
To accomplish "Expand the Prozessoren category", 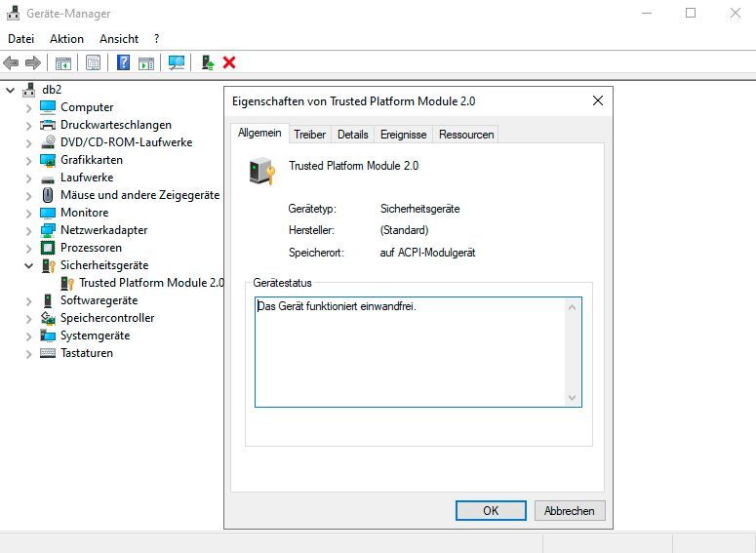I will pos(28,248).
